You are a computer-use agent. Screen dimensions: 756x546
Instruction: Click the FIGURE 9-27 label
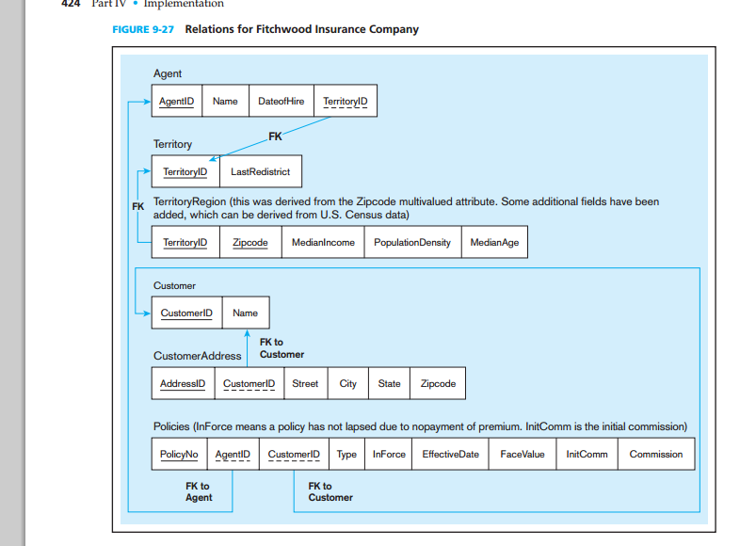pos(143,29)
